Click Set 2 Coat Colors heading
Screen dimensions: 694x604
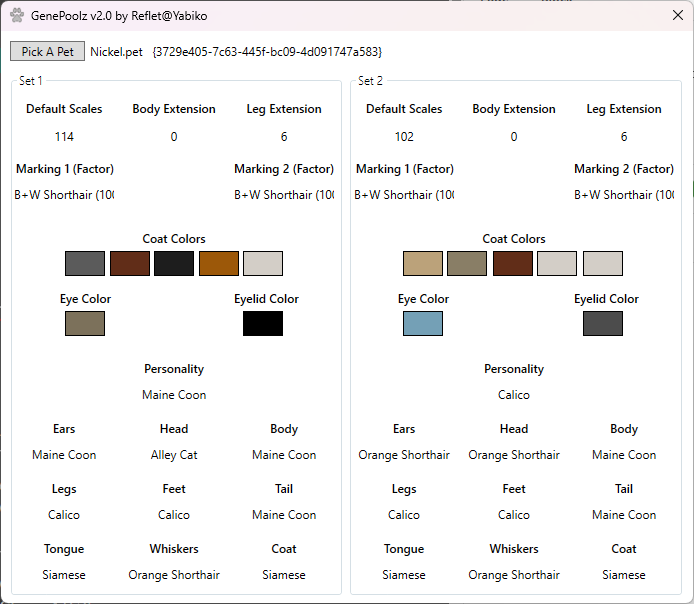point(514,239)
